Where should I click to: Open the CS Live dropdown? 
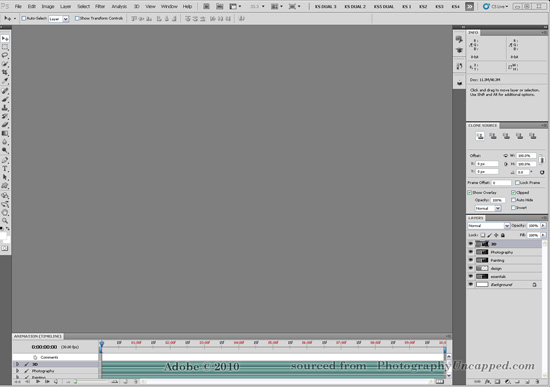coord(495,6)
